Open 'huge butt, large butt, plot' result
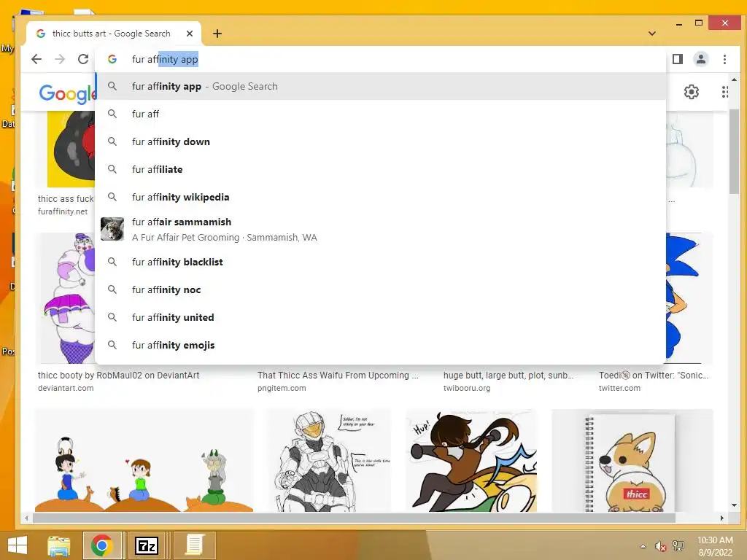 point(508,376)
